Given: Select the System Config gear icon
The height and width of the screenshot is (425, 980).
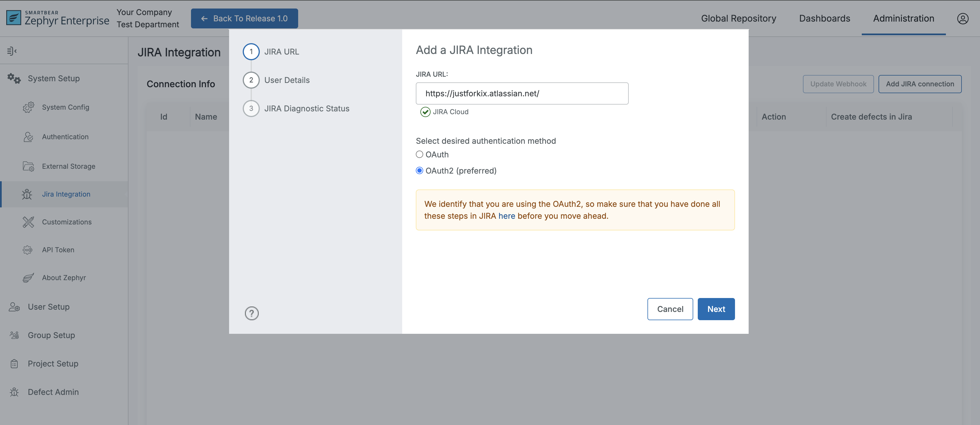Looking at the screenshot, I should coord(28,107).
